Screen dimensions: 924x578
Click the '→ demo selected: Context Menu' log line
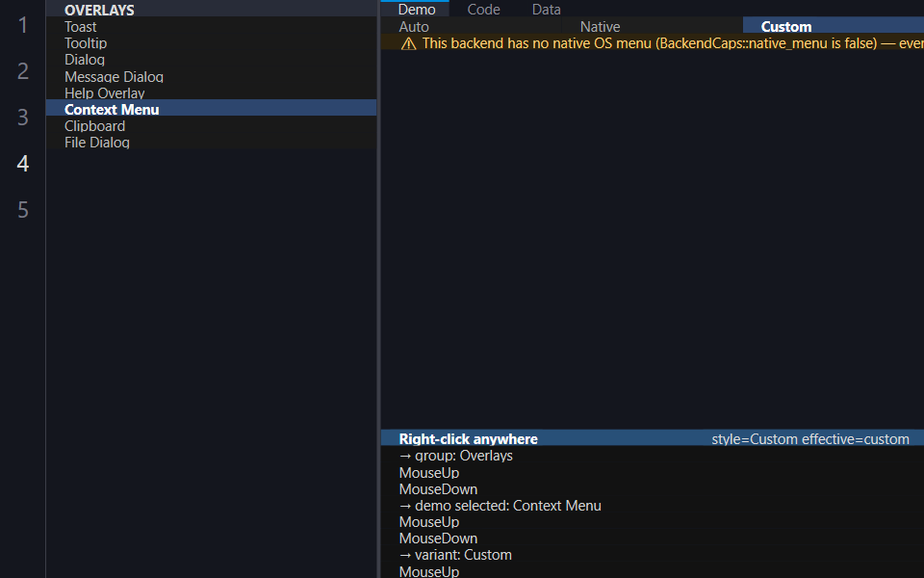[500, 506]
